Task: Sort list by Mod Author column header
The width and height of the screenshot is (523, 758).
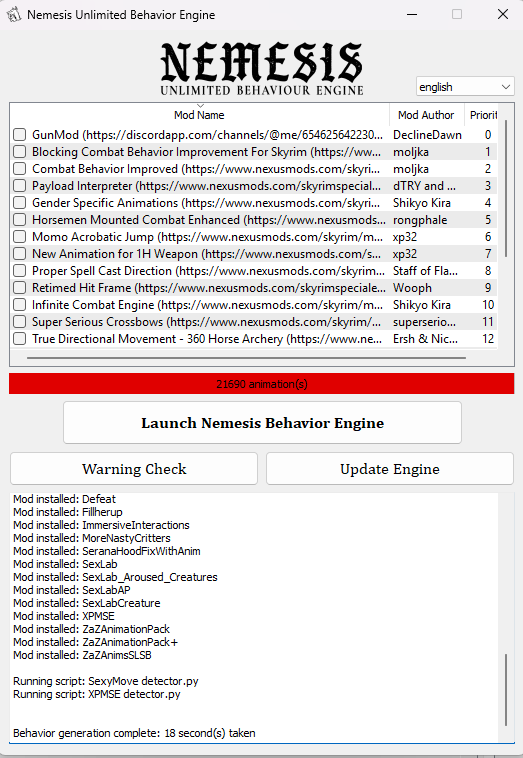Action: 426,115
